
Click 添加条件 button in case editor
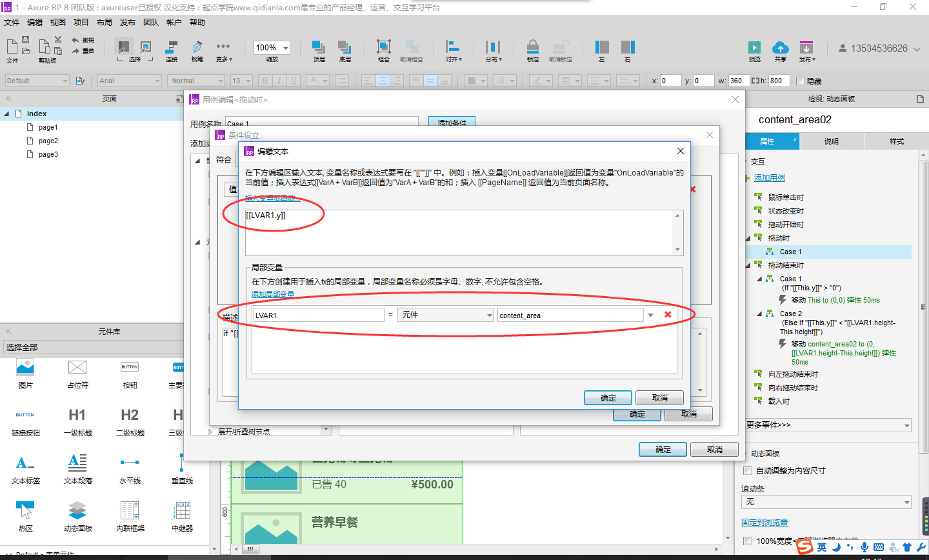click(x=452, y=122)
